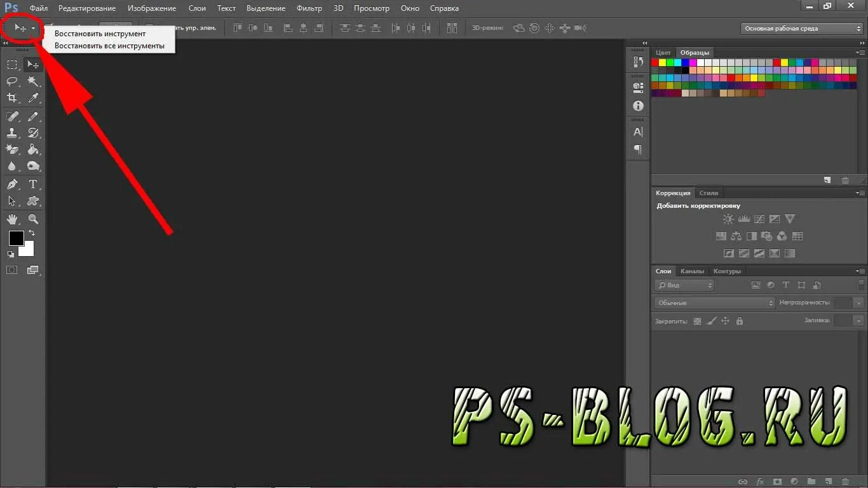The image size is (868, 488).
Task: Open the 'Фильтр' menu
Action: 309,8
